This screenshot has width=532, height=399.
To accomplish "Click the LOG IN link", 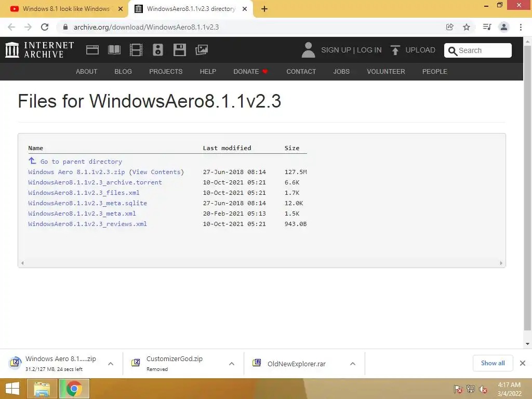I will pos(369,50).
